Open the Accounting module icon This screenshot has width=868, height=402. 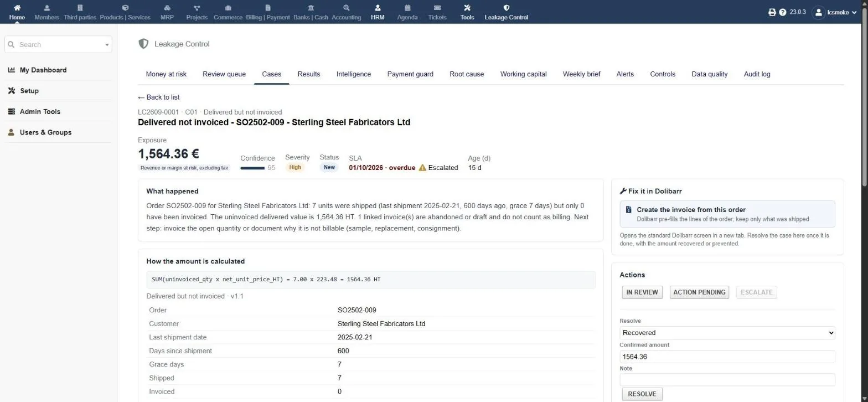(x=347, y=8)
